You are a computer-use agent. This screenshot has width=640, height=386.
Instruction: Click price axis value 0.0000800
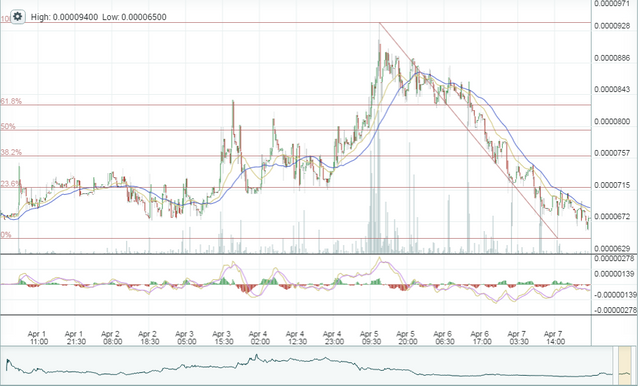[612, 122]
